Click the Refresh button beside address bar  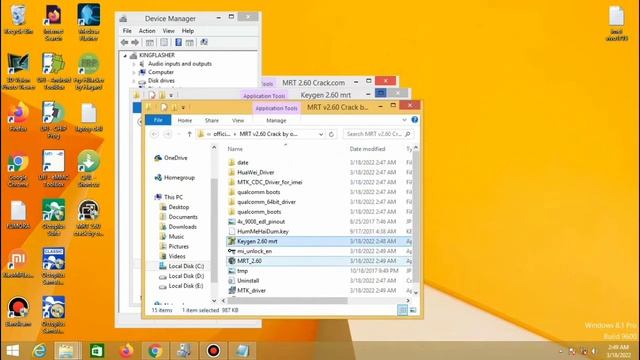click(331, 134)
